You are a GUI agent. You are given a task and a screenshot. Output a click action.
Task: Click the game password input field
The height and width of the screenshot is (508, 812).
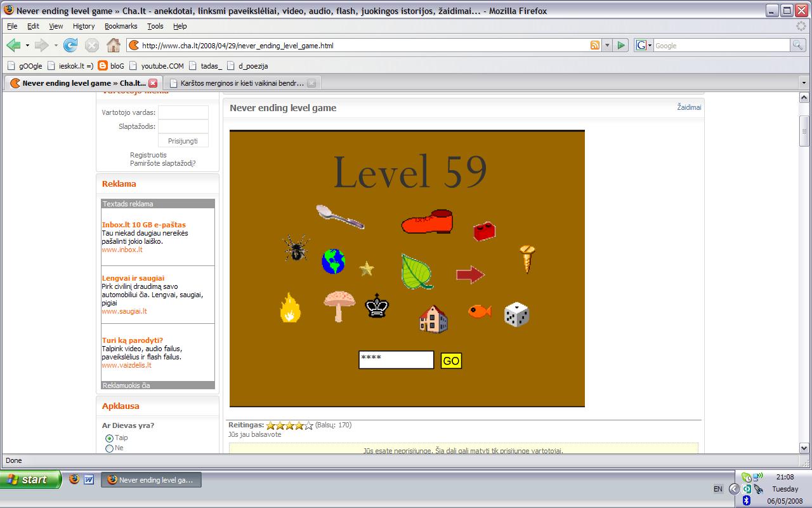pyautogui.click(x=396, y=359)
